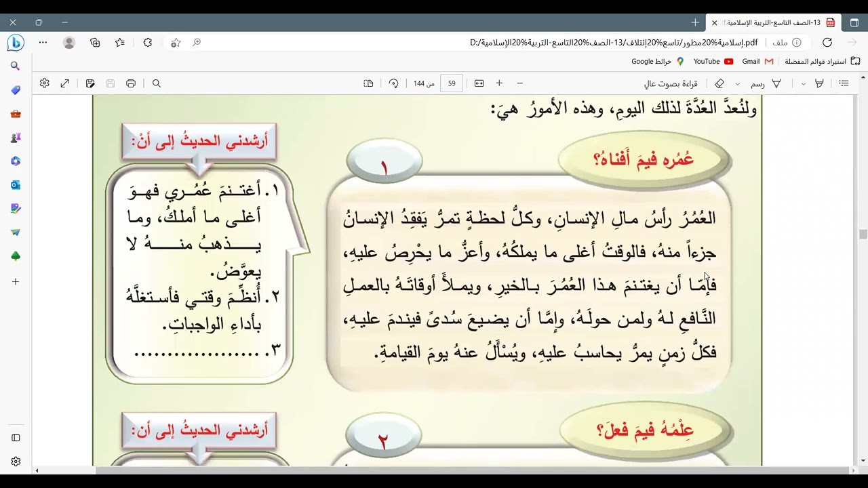The height and width of the screenshot is (488, 868).
Task: Add this page to favorites
Action: 176,43
